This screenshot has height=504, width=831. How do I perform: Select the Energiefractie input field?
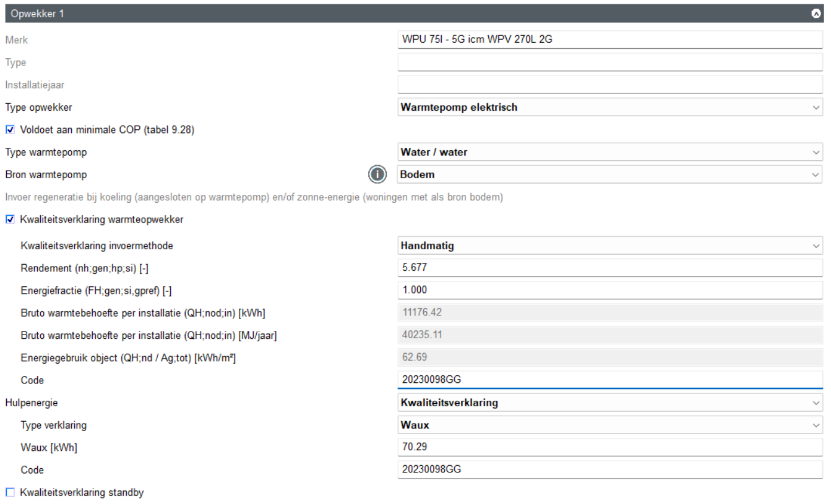point(609,290)
